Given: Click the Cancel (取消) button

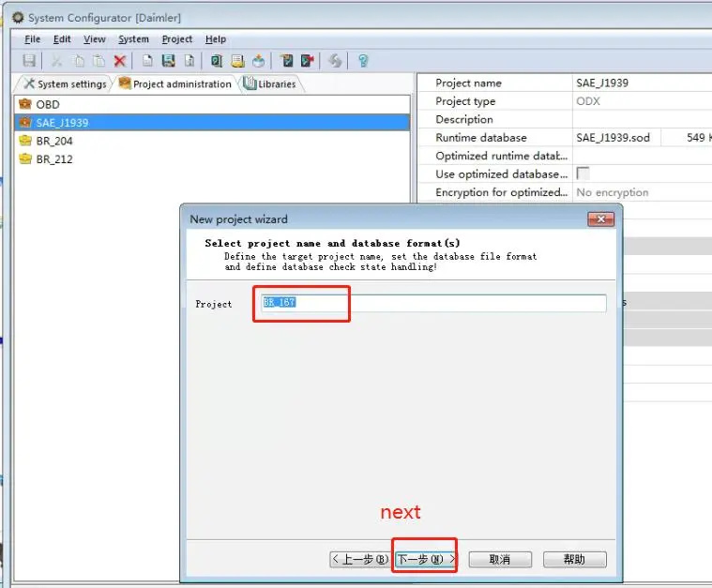Looking at the screenshot, I should point(500,559).
